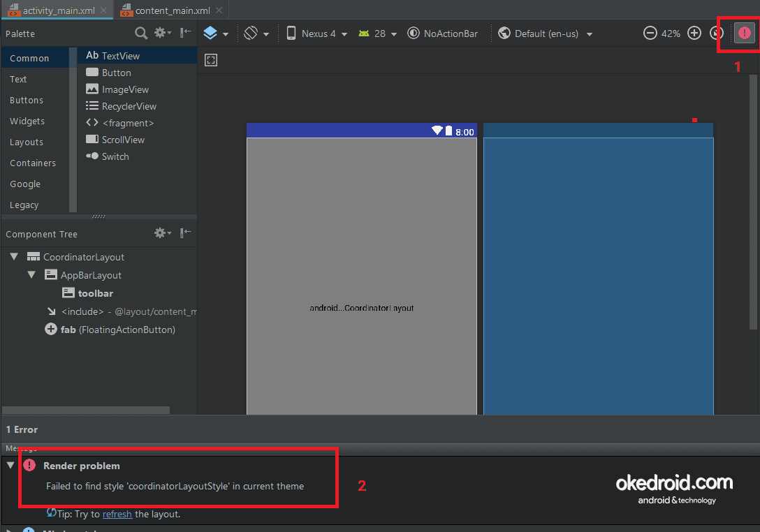Pick the TextView widget in palette

point(137,56)
